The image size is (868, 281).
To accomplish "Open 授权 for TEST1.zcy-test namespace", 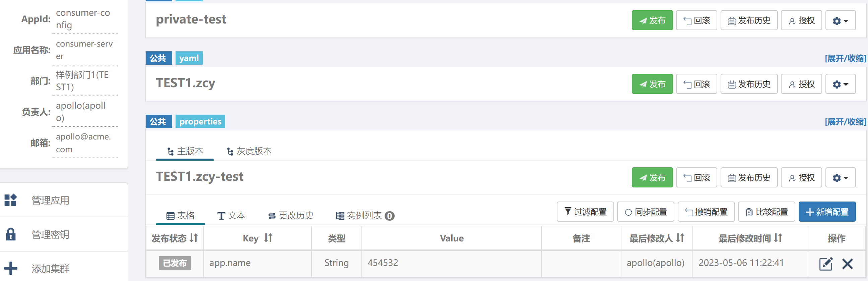I will (801, 177).
